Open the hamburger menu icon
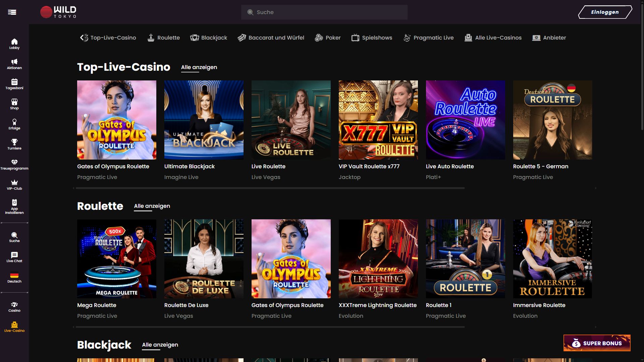 pyautogui.click(x=12, y=12)
